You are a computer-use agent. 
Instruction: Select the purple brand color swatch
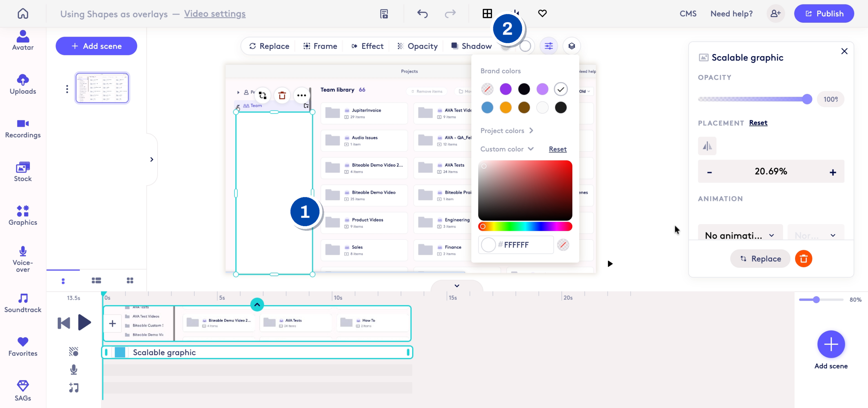click(506, 89)
